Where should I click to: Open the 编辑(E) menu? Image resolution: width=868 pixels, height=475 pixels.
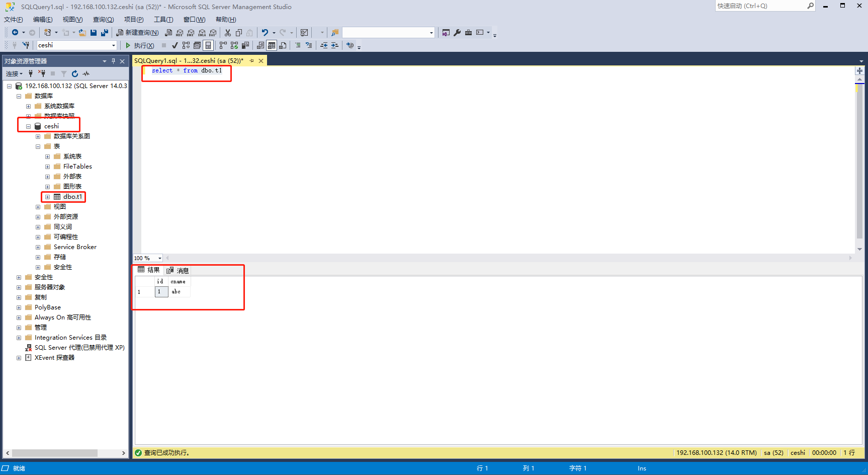point(43,20)
